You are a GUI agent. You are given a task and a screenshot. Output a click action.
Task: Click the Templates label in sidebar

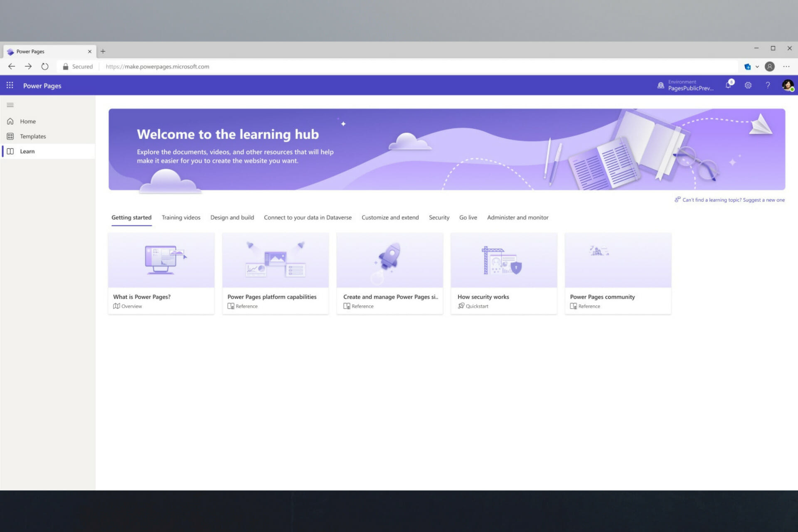point(33,136)
